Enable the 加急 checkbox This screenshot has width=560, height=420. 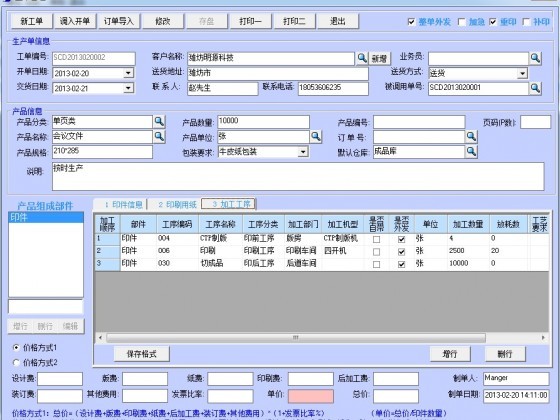coord(461,22)
